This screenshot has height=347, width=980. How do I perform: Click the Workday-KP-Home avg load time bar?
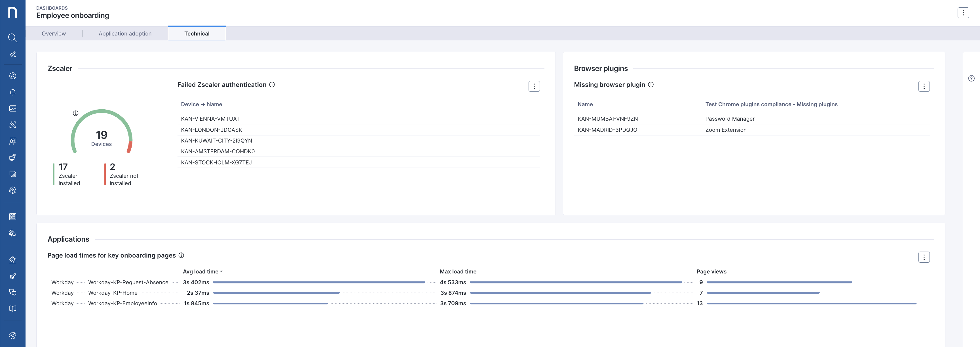click(x=276, y=293)
